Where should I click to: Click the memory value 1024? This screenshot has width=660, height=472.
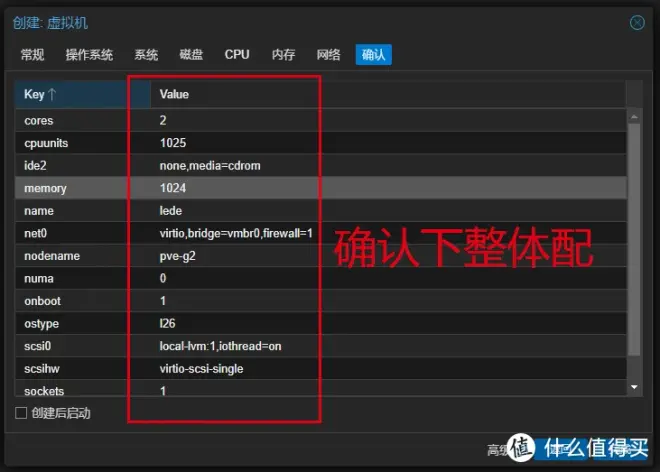point(173,188)
